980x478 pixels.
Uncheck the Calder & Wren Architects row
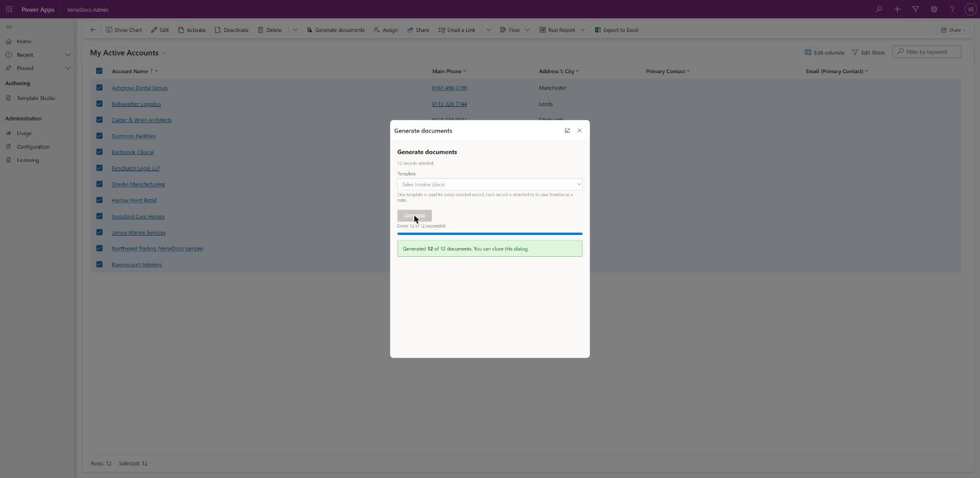pyautogui.click(x=99, y=120)
